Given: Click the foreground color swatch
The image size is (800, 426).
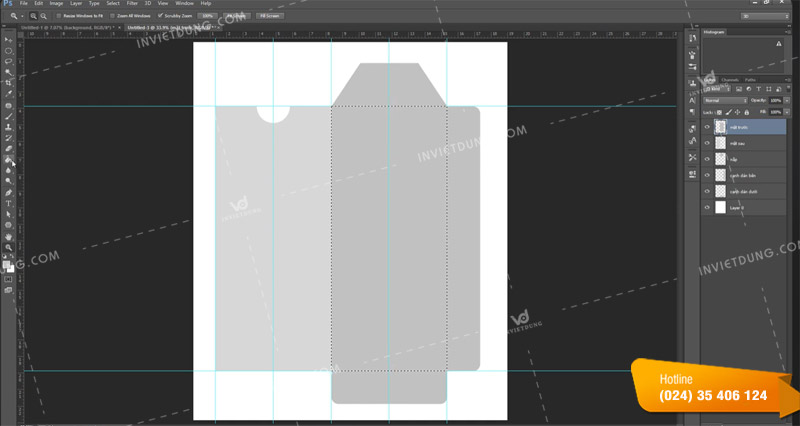Looking at the screenshot, I should pos(7,265).
